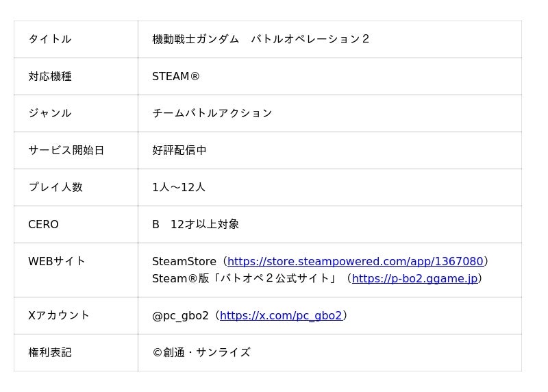Click the @pc_gbo2 handle text
Viewport: 548px width, 392px height.
[180, 316]
